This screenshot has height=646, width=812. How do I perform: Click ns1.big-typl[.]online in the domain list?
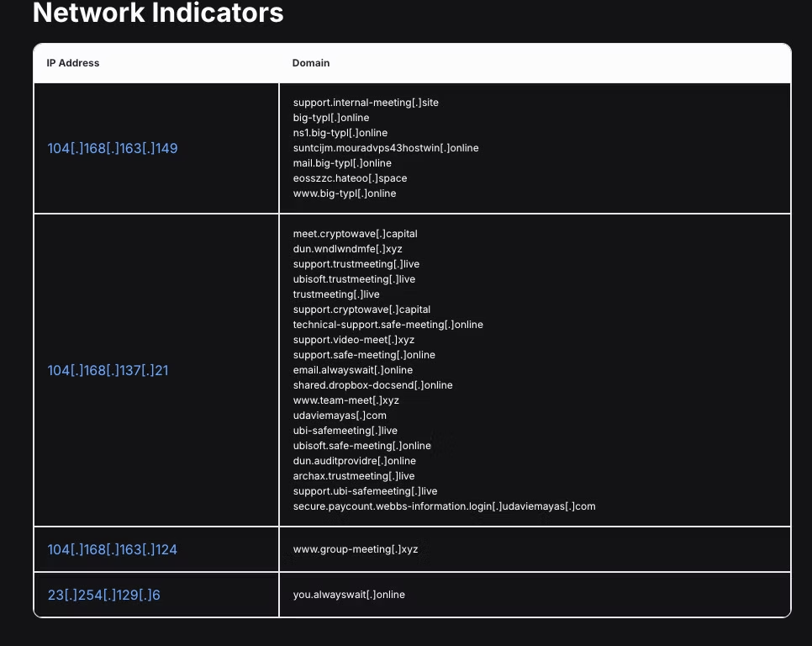[340, 132]
